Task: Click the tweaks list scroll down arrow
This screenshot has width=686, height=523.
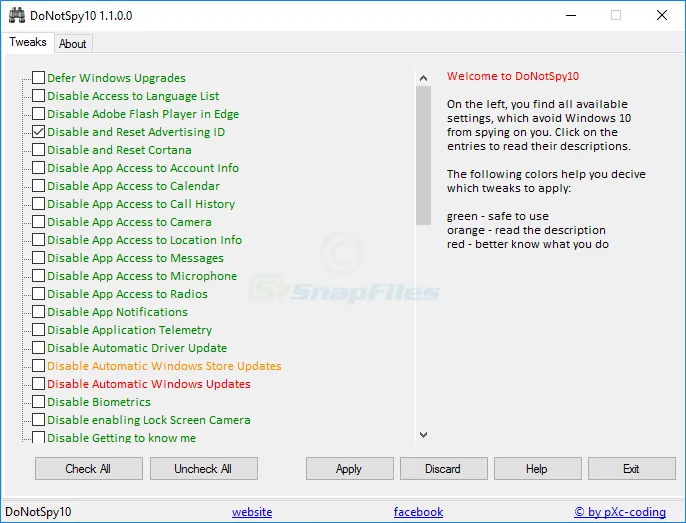Action: pyautogui.click(x=423, y=435)
